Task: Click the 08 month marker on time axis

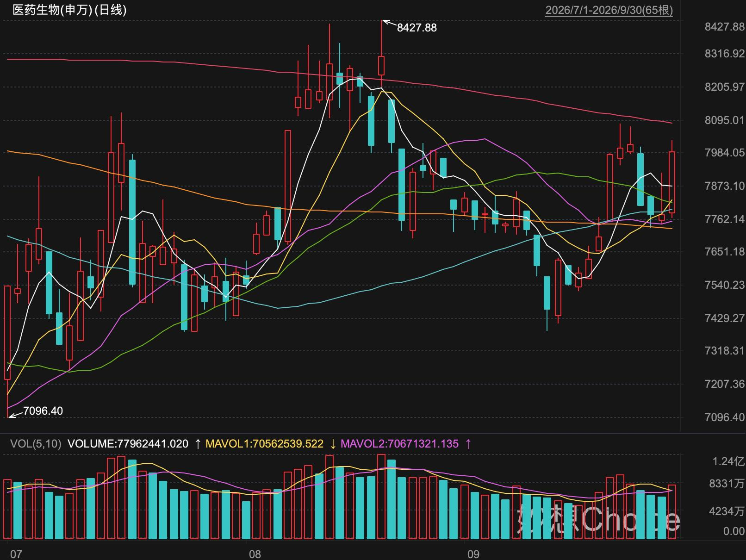Action: (255, 554)
